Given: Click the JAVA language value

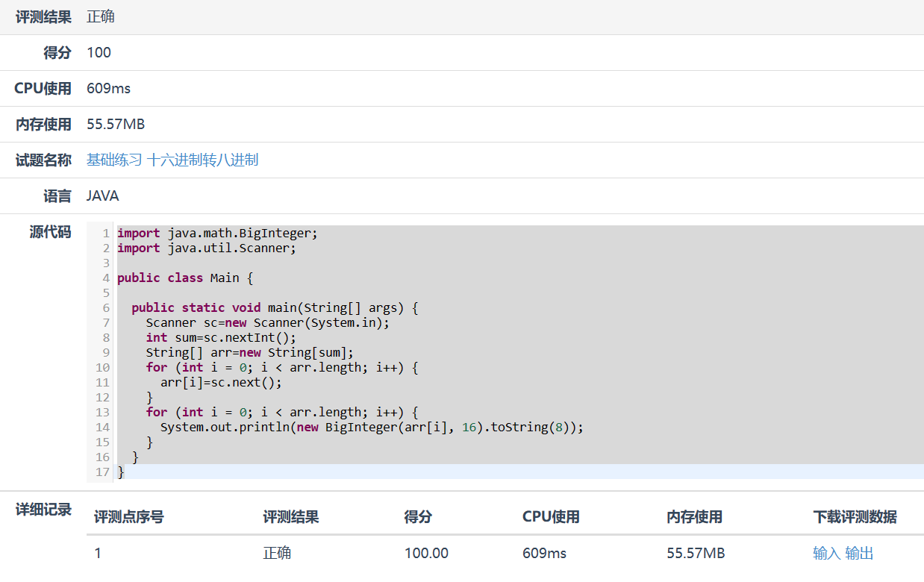Looking at the screenshot, I should pos(102,196).
